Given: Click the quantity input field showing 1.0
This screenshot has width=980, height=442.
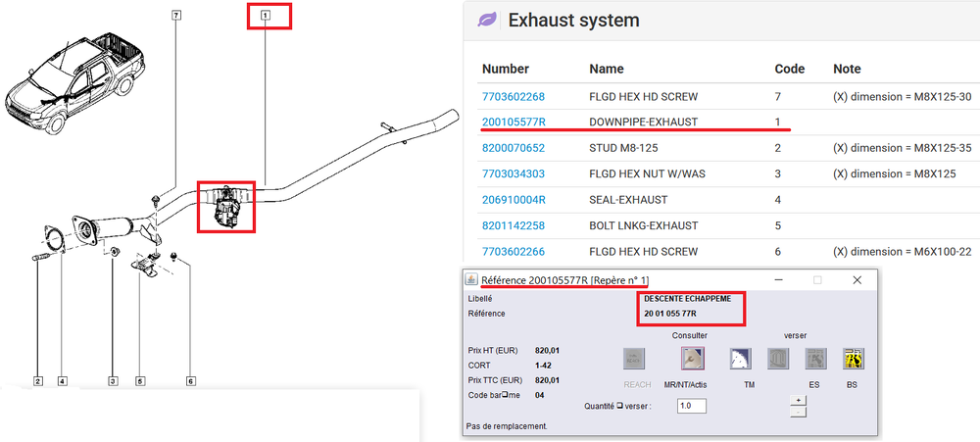Looking at the screenshot, I should (691, 406).
